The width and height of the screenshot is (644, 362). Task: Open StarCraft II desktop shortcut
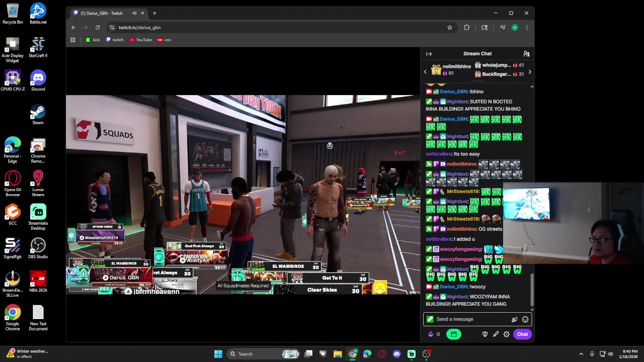pos(38,47)
